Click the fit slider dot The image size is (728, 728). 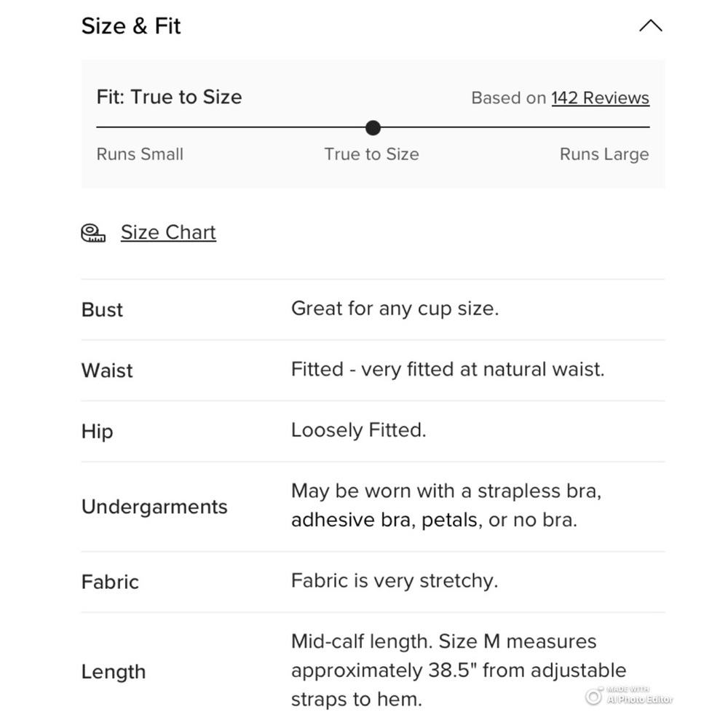(373, 128)
